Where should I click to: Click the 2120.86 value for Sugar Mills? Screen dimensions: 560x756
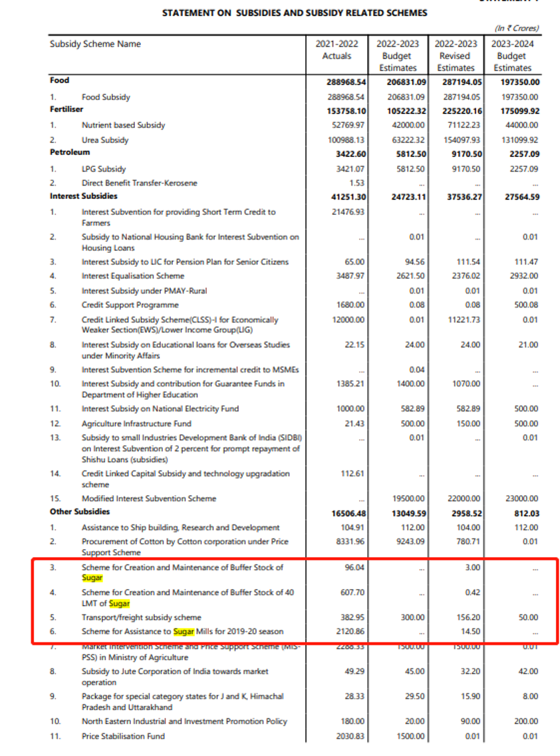351,631
